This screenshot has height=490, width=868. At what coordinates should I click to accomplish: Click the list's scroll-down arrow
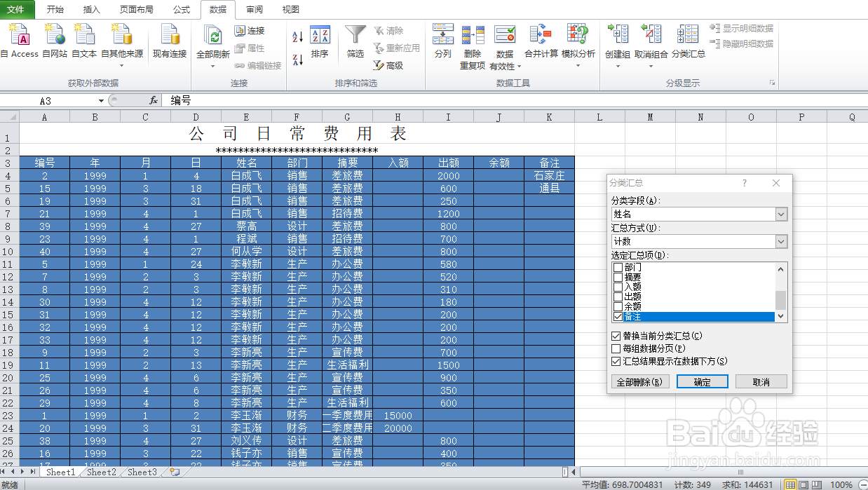pyautogui.click(x=780, y=316)
